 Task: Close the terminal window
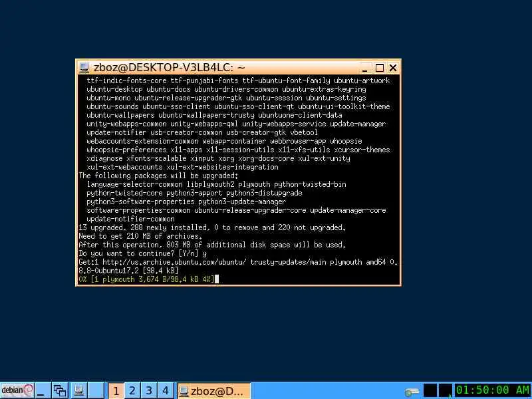tap(393, 68)
